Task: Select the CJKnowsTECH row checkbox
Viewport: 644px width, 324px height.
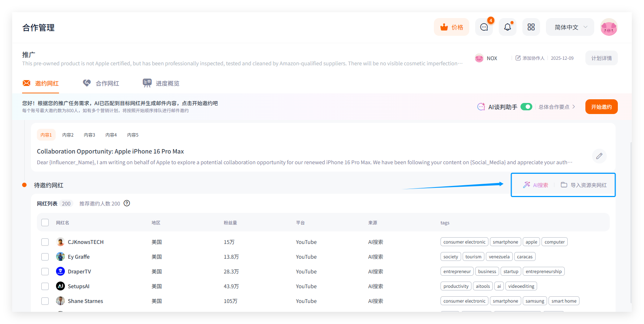Action: click(45, 242)
